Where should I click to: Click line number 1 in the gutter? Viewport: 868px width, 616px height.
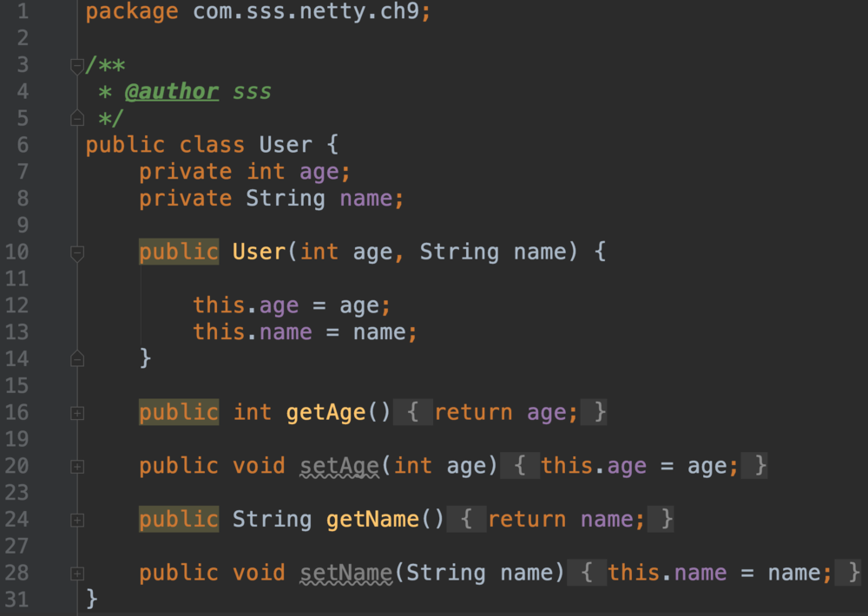(x=22, y=12)
